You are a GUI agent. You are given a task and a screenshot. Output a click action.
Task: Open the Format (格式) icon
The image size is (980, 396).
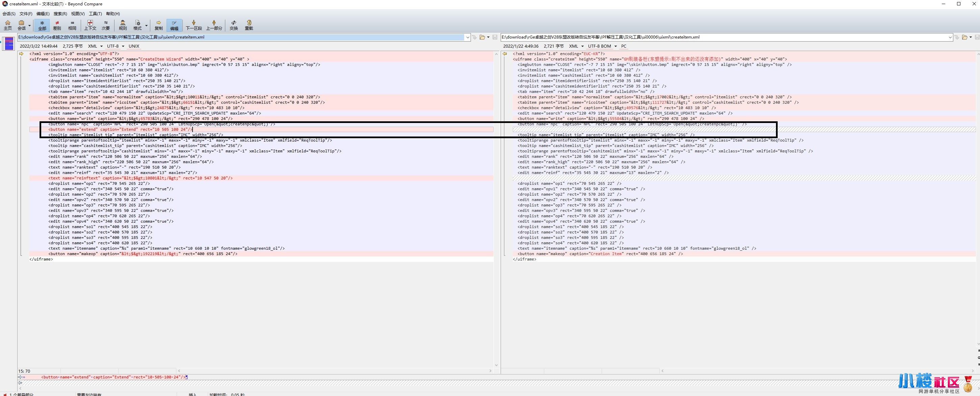point(137,25)
